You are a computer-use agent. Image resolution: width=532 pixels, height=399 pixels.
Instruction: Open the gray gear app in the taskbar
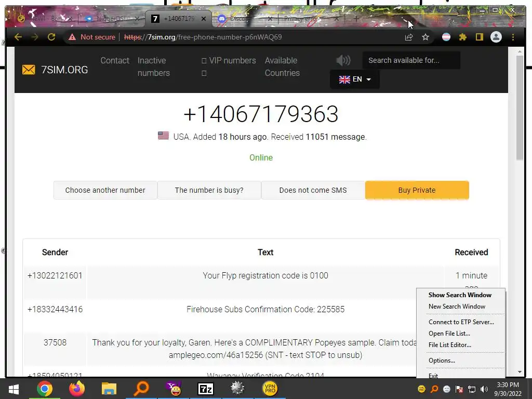tap(237, 389)
